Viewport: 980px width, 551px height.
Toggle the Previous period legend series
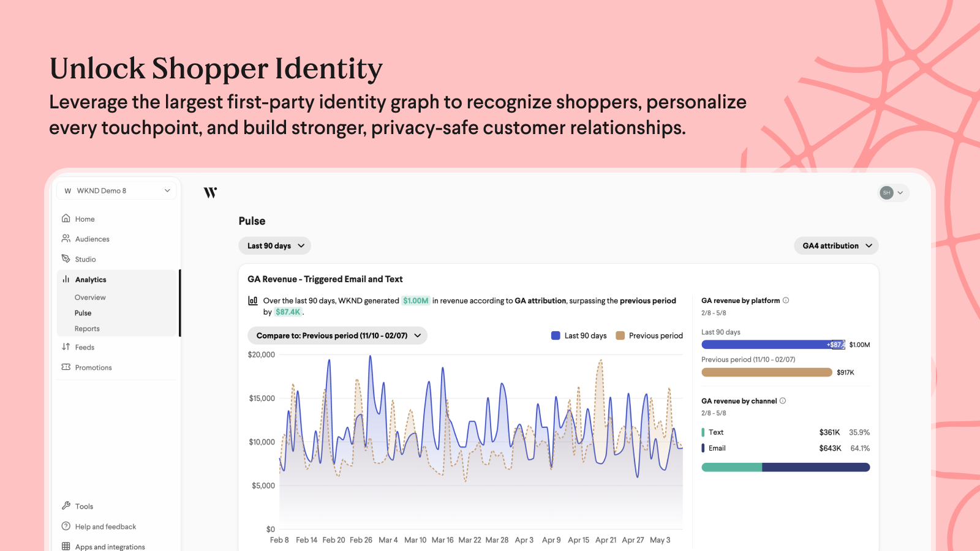pyautogui.click(x=649, y=335)
